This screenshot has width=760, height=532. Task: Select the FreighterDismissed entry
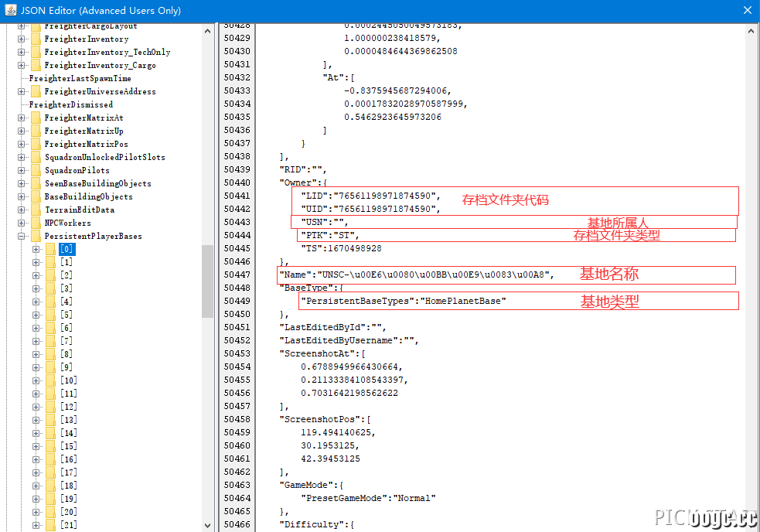(x=71, y=104)
